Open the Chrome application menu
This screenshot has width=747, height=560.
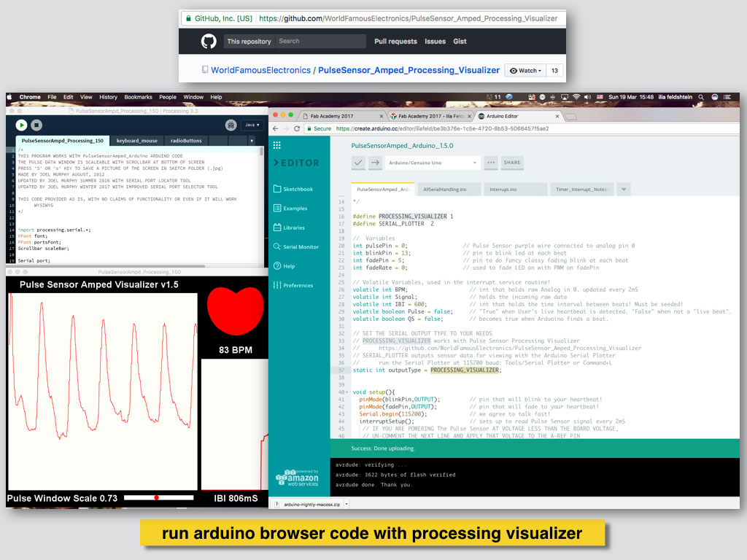[29, 97]
